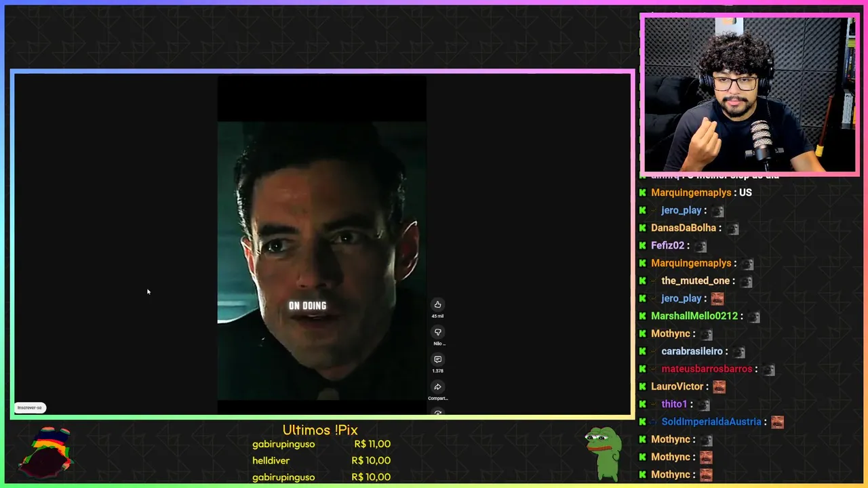Click the helldiver donor name in Pix list
Image resolution: width=868 pixels, height=488 pixels.
(x=271, y=461)
